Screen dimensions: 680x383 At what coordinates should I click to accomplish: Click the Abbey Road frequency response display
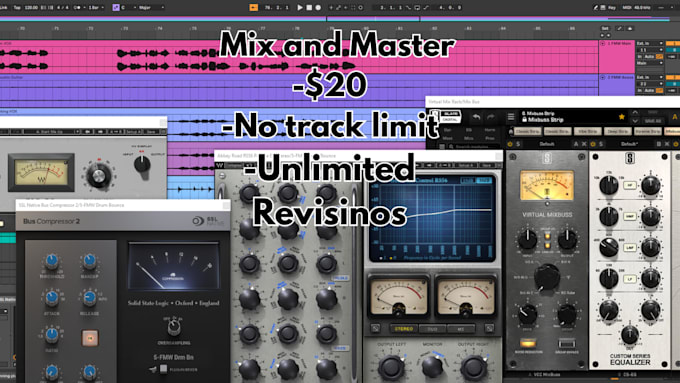pyautogui.click(x=432, y=218)
